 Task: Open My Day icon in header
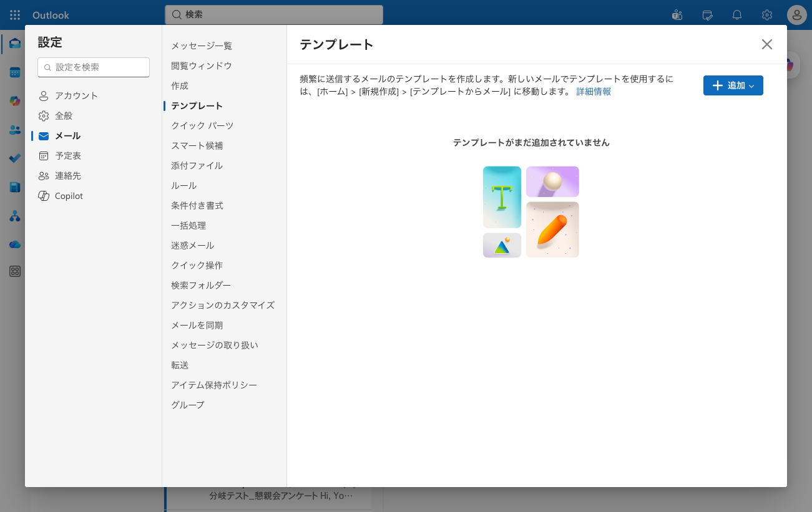707,15
